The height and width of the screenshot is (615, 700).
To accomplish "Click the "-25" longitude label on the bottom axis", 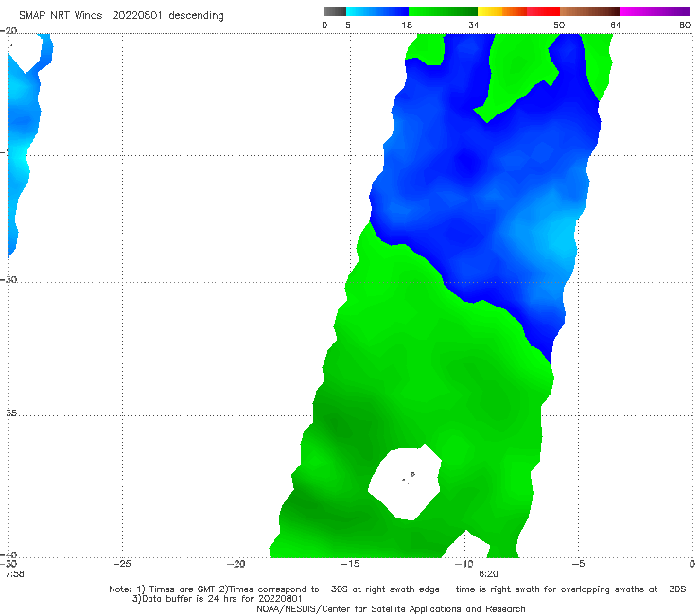I will click(x=122, y=564).
